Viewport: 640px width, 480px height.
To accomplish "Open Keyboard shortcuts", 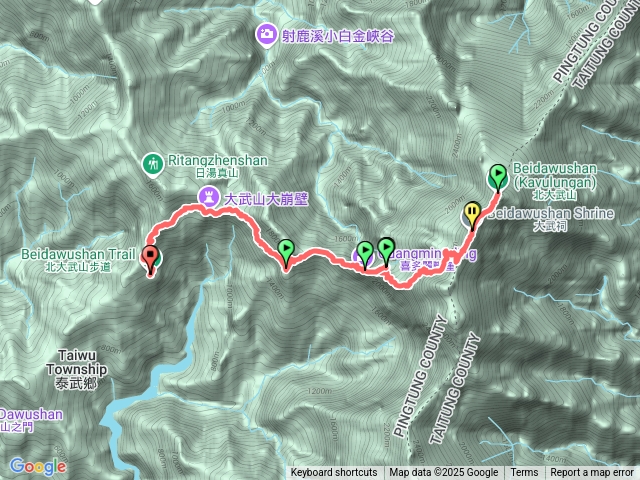I will (x=334, y=473).
